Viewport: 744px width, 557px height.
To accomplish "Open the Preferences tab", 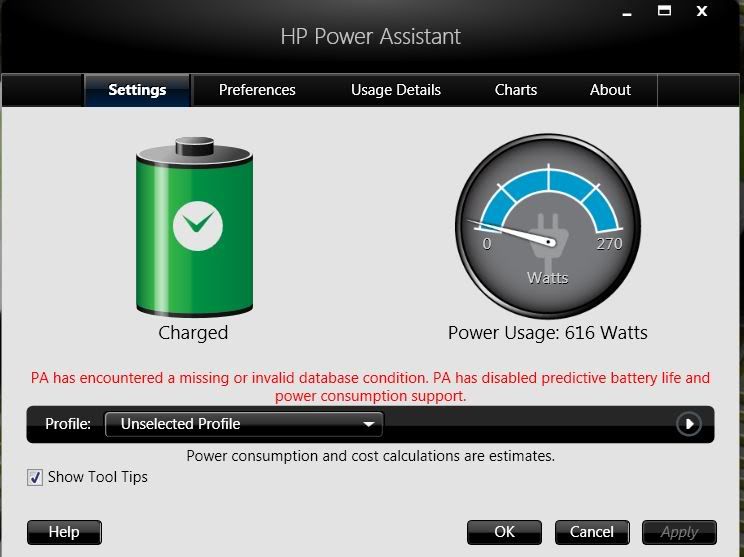I will coord(257,90).
